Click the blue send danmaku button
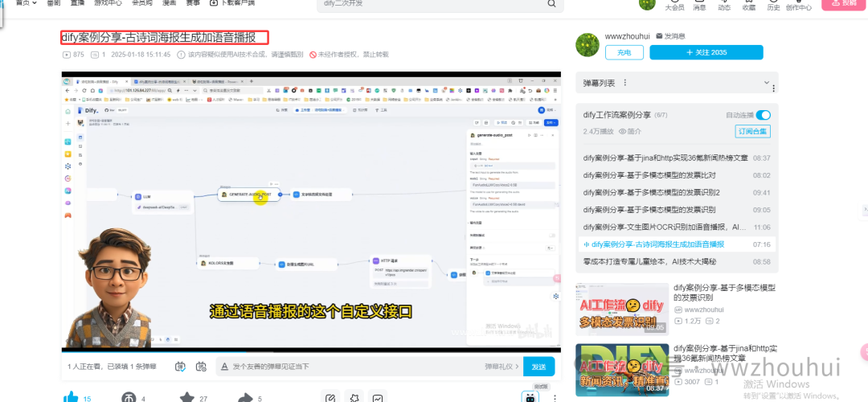This screenshot has height=402, width=868. (x=538, y=367)
